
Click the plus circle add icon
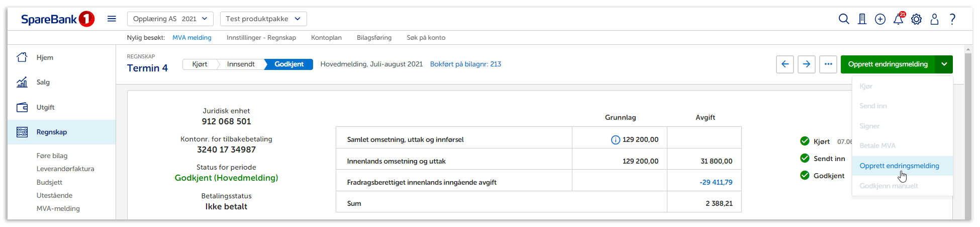click(x=880, y=19)
